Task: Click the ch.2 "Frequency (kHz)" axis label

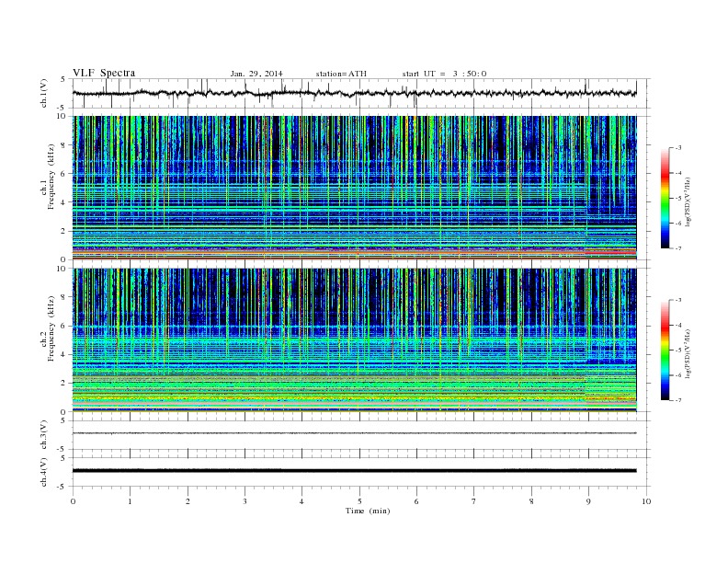Action: click(51, 327)
